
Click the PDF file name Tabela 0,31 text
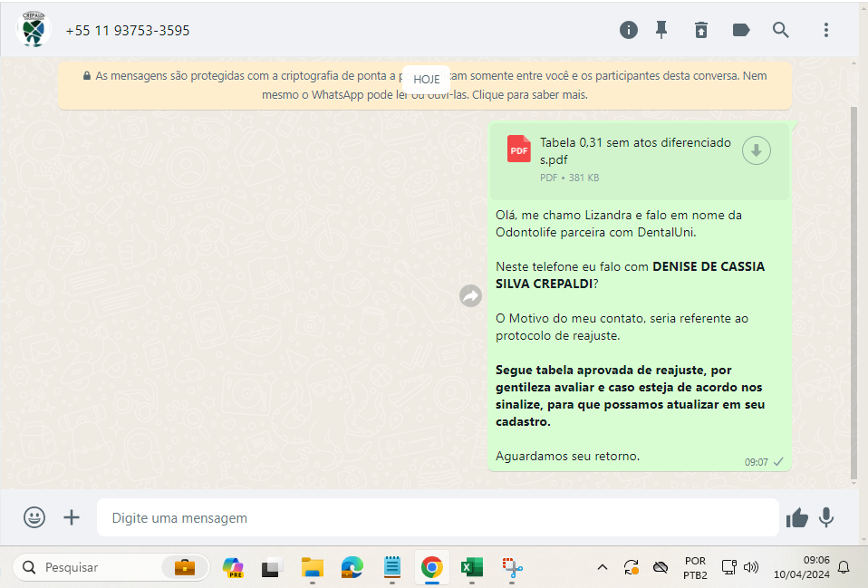(x=635, y=151)
